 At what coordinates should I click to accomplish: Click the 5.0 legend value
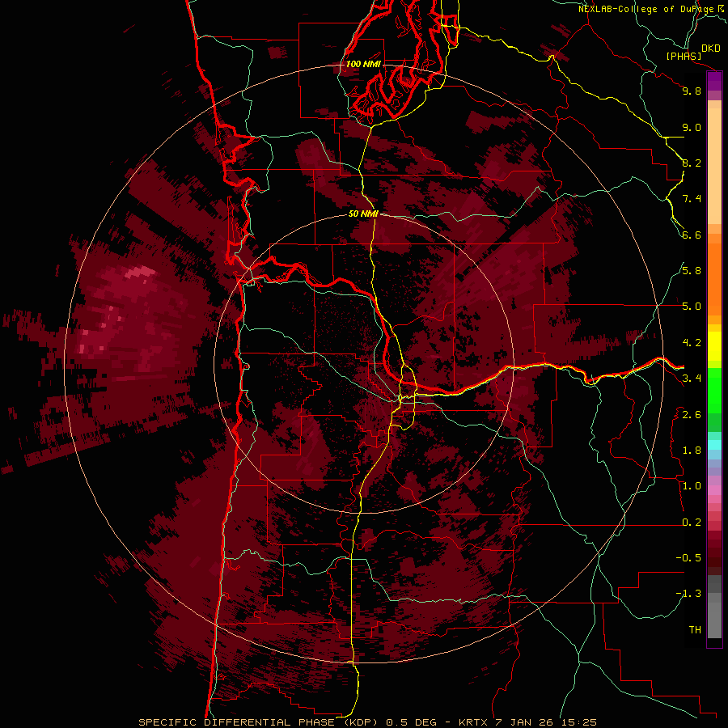click(x=692, y=307)
